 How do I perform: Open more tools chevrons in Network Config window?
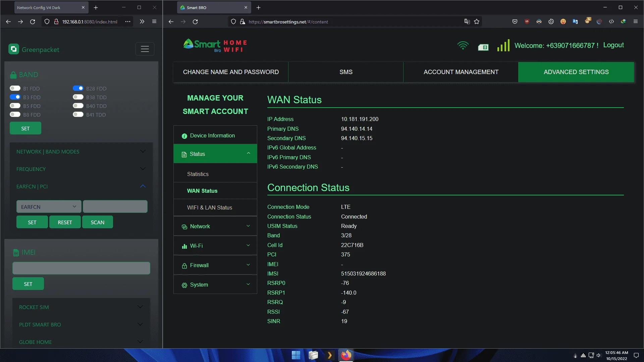point(142,22)
